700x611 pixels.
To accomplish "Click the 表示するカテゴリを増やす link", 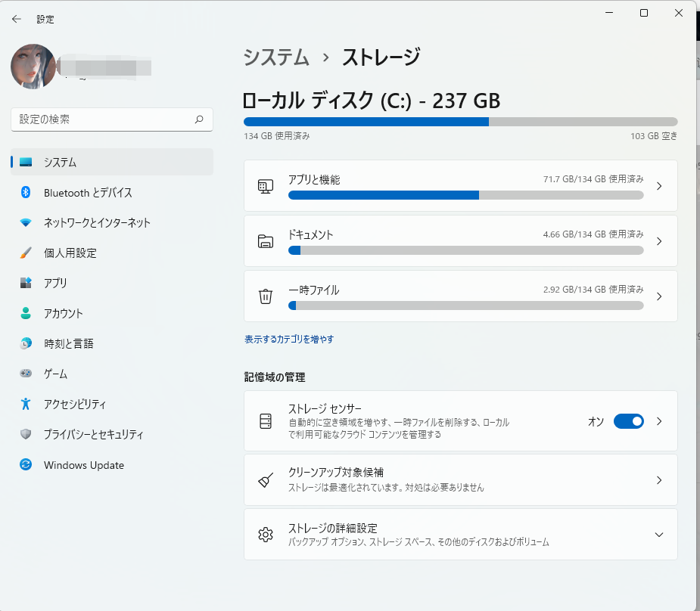I will coord(289,340).
